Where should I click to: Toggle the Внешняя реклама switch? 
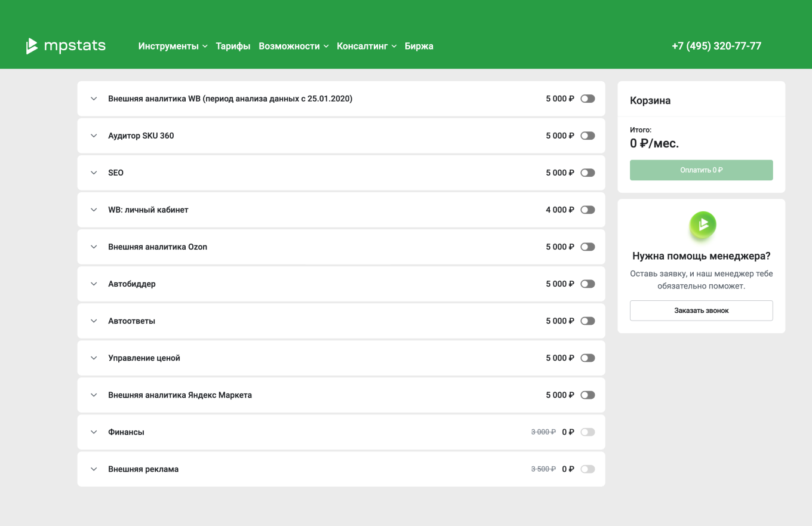coord(588,469)
